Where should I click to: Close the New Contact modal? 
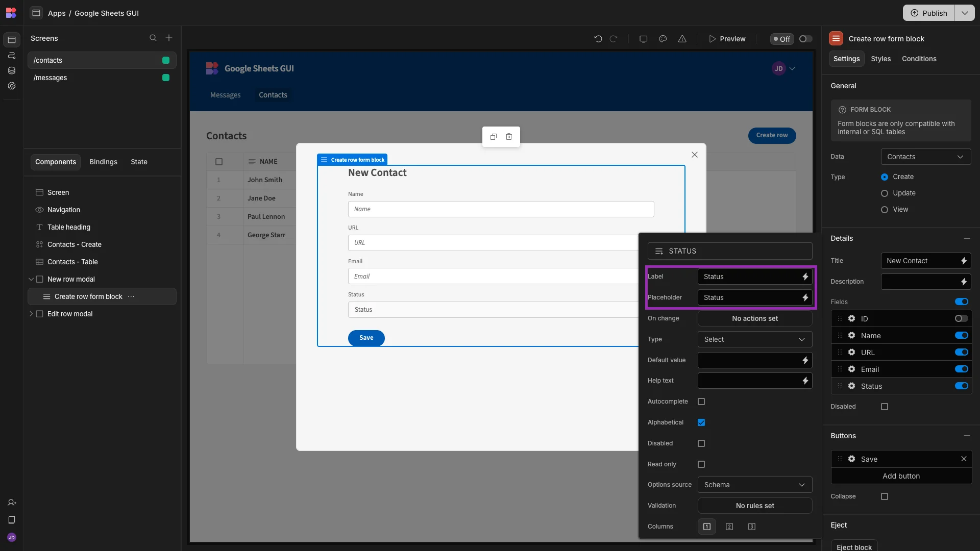[695, 155]
